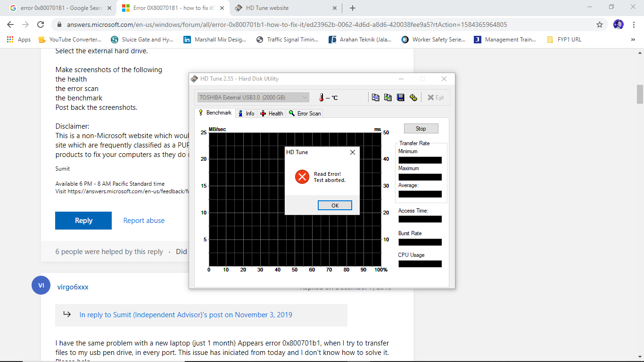Copy benchmark info to clipboard icon
Viewport: 644px width, 362px height.
coord(376,98)
